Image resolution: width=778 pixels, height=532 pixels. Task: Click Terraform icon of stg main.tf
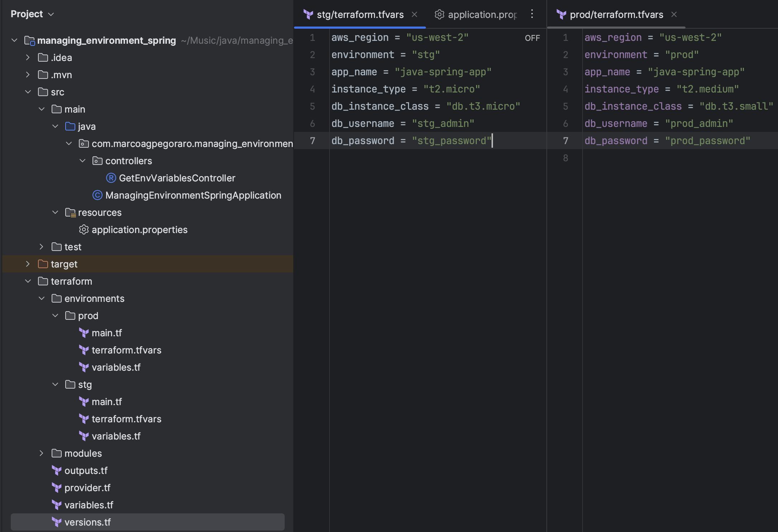[x=84, y=402]
